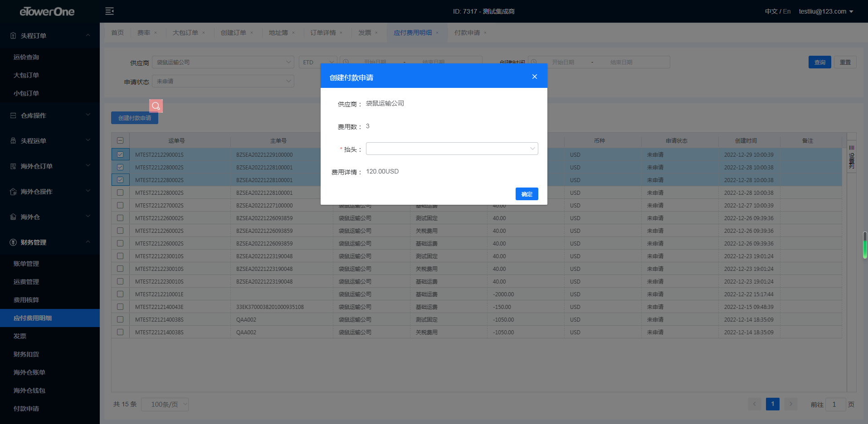Viewport: 868px width, 424px height.
Task: Uncheck row MTEST2212290001S checkbox
Action: click(x=120, y=154)
